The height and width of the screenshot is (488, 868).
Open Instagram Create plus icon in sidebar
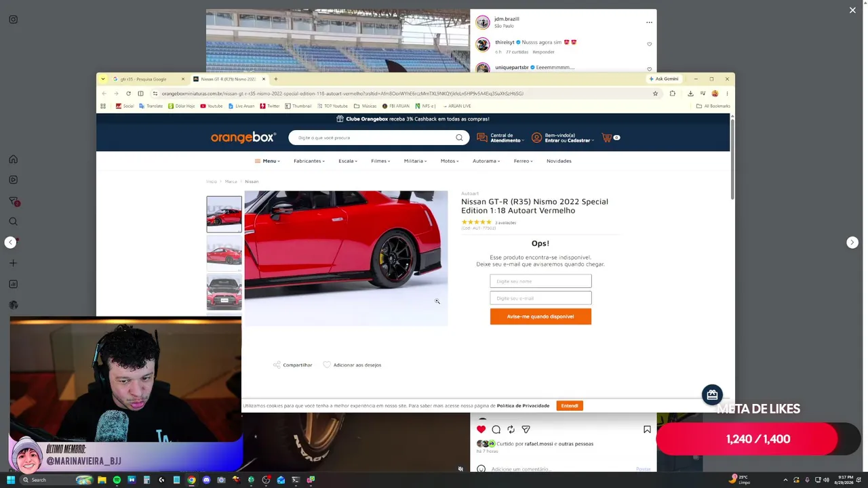pyautogui.click(x=13, y=263)
